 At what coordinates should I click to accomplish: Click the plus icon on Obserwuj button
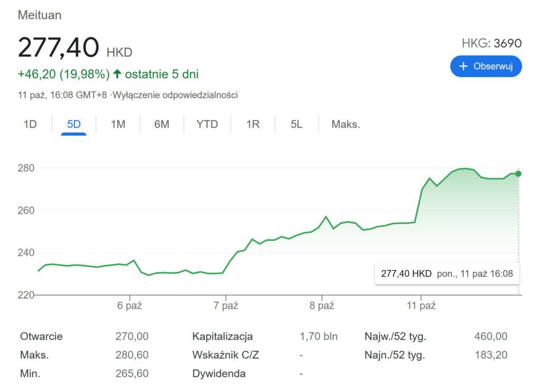pos(463,66)
